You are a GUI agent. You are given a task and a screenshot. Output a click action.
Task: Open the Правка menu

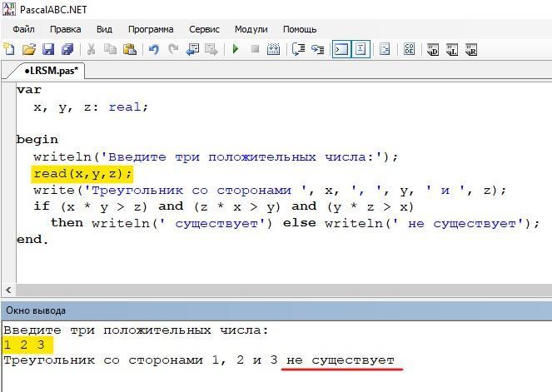(x=66, y=29)
